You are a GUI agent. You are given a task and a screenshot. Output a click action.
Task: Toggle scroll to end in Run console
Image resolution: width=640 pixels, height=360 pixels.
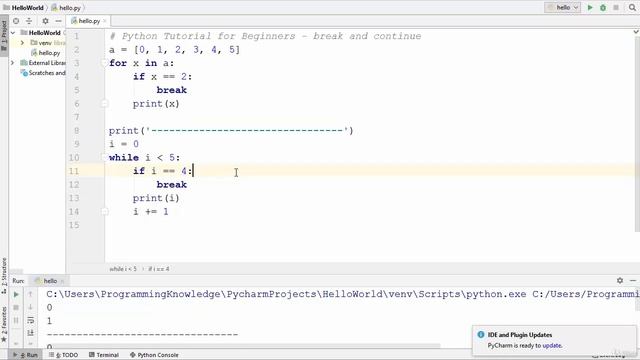point(30,333)
